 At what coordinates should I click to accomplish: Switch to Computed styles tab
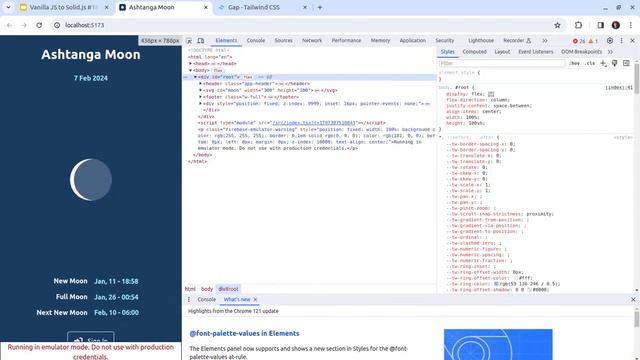474,52
